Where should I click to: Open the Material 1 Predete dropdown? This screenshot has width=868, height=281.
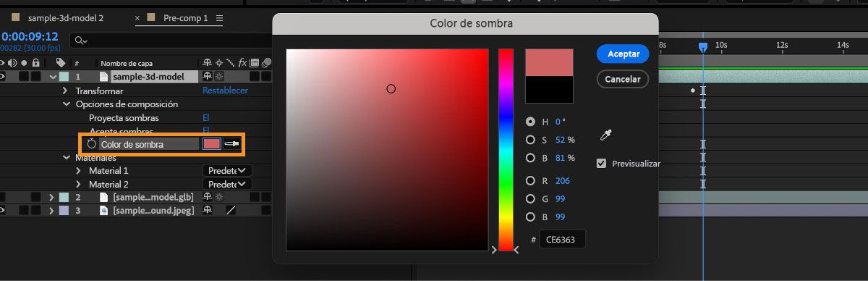(227, 170)
